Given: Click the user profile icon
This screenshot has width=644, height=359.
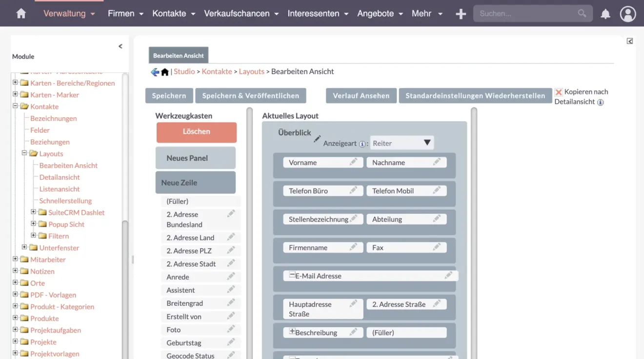Looking at the screenshot, I should pyautogui.click(x=628, y=14).
